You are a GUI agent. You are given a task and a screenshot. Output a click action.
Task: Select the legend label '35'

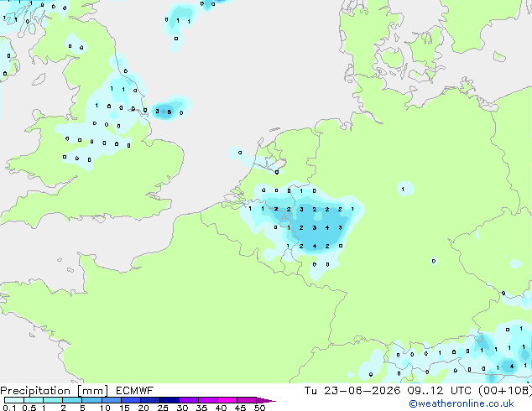pyautogui.click(x=201, y=408)
